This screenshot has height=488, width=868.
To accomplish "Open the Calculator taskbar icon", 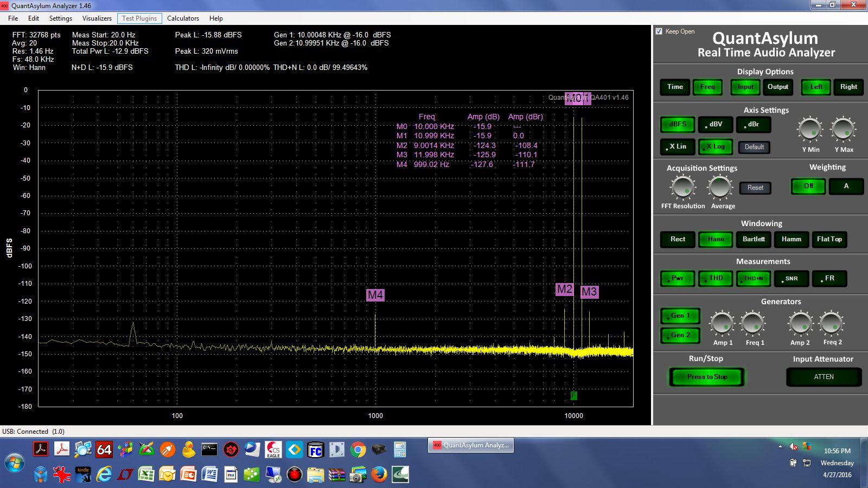I will (x=400, y=450).
